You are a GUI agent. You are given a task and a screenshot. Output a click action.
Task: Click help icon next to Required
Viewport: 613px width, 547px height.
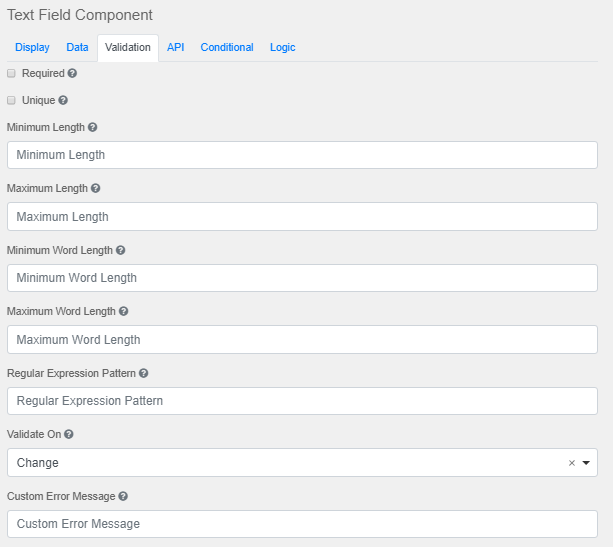click(x=72, y=74)
